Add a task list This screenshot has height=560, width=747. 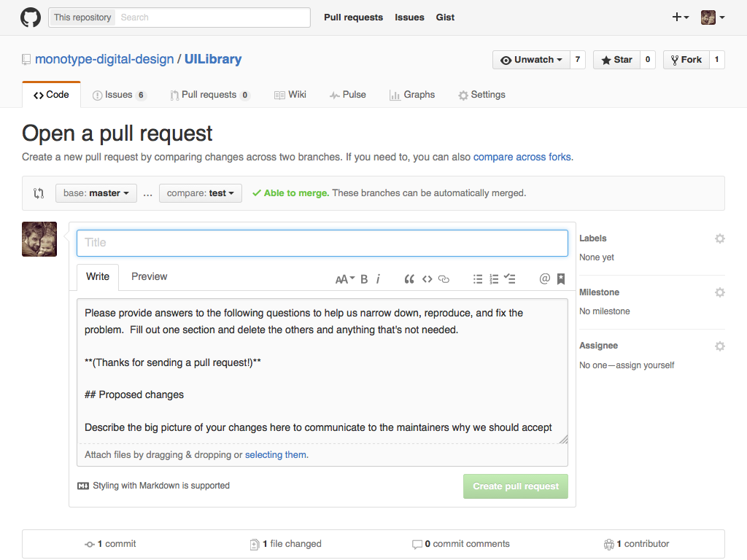(510, 279)
